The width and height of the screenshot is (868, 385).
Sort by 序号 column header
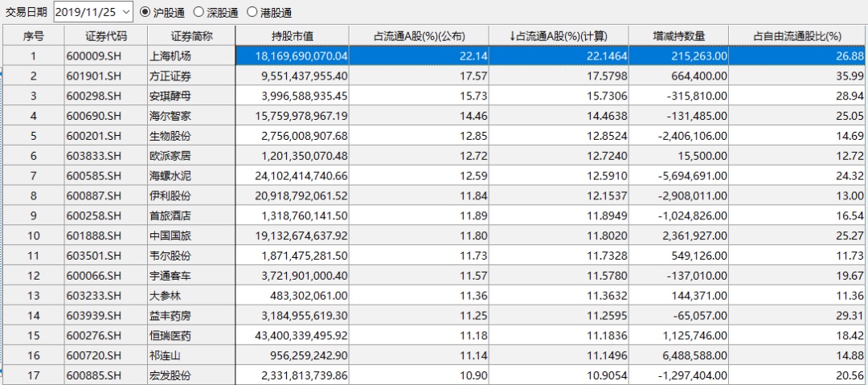point(34,36)
